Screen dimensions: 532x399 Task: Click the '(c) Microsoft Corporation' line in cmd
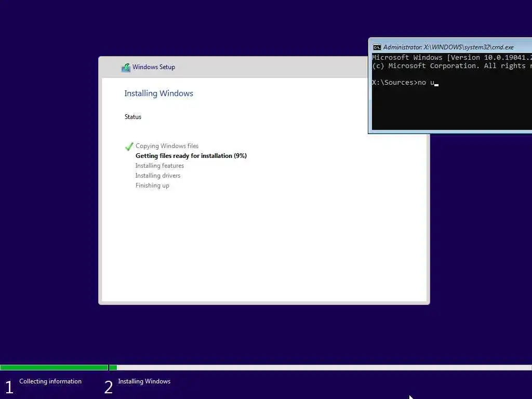pos(451,66)
